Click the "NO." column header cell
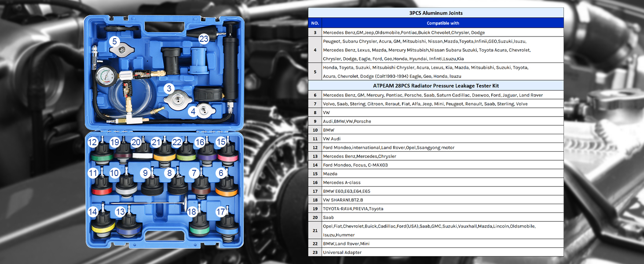The image size is (644, 264). (x=315, y=23)
